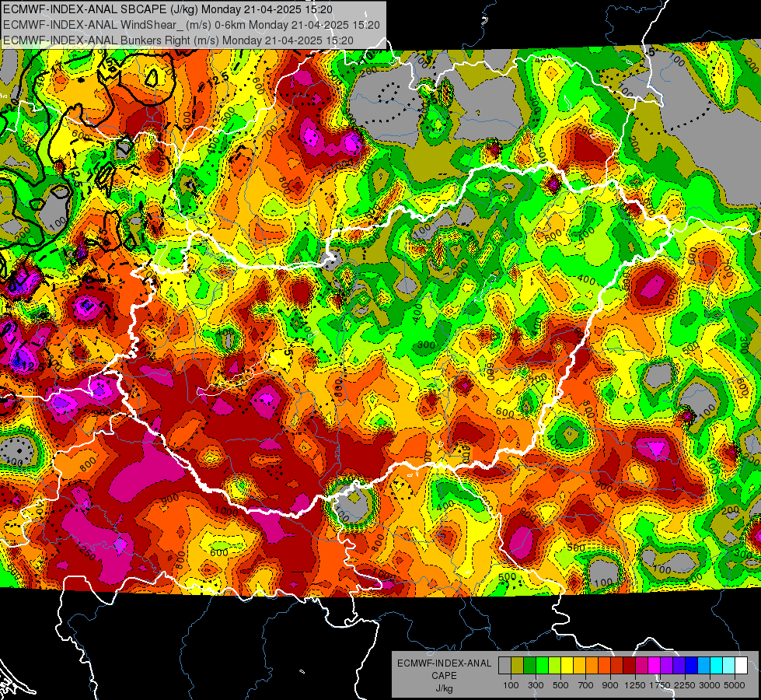Select the red legend swatch after 900
Screen dimensions: 761x700
coord(617,666)
